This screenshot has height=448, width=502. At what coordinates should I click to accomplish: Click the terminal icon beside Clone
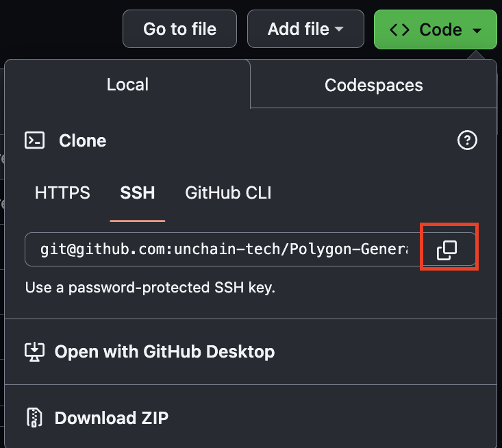click(x=34, y=140)
